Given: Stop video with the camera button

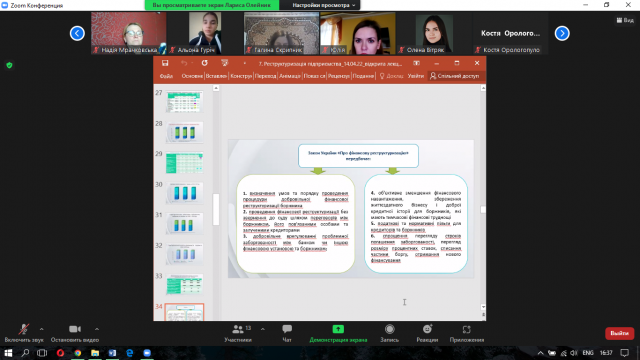Looking at the screenshot, I should tap(75, 329).
